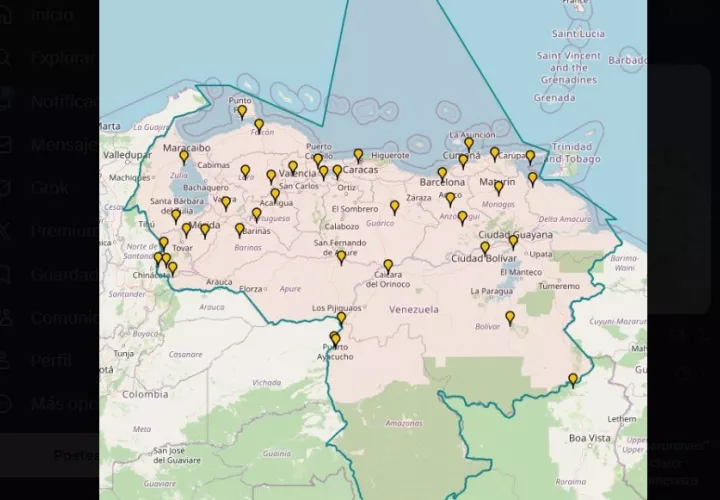Go to Mensajes in the sidebar
Screen dimensions: 720x500
[x=62, y=145]
